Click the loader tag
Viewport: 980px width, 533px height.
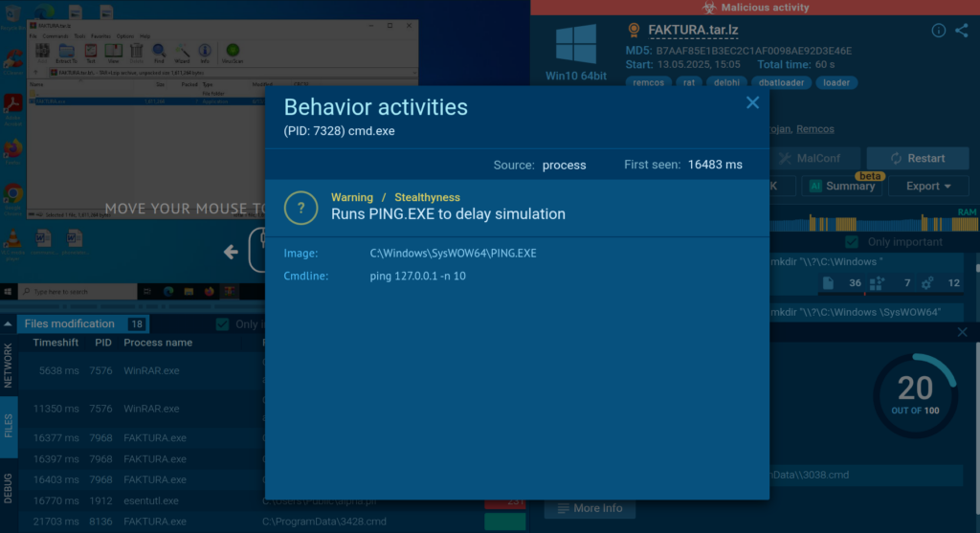pos(836,82)
